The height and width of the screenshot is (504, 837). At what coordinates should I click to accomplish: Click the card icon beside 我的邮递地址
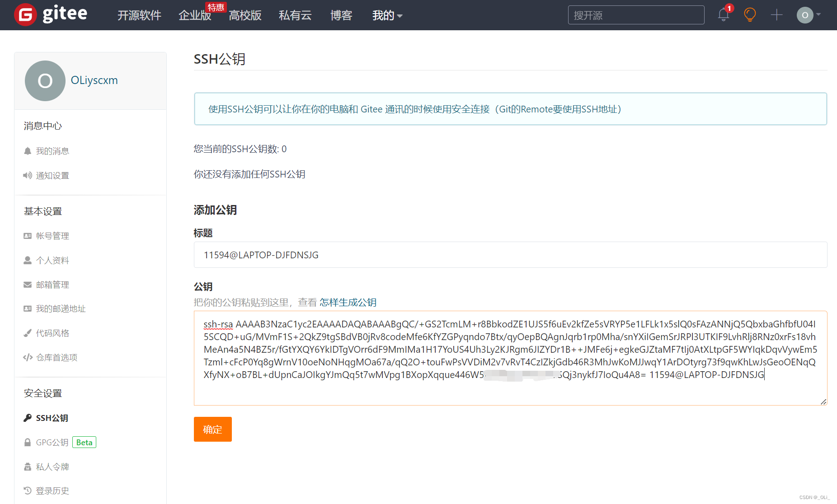(x=28, y=308)
